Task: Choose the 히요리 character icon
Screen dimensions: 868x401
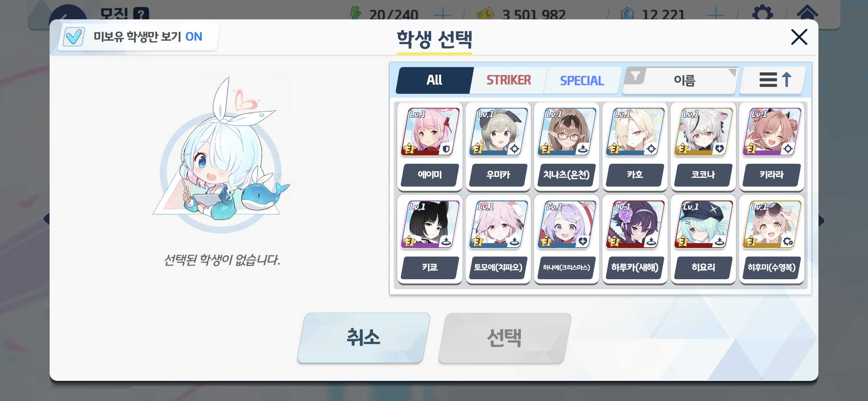Action: tap(703, 225)
